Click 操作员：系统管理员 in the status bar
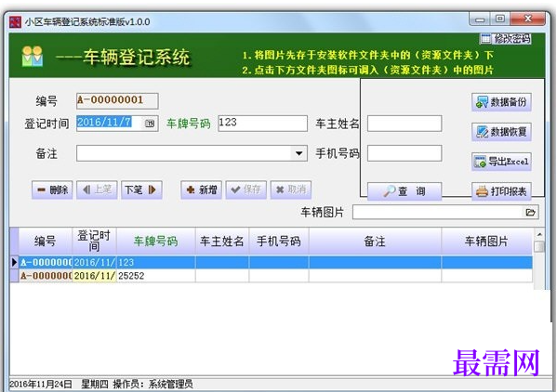Viewport: 557px width, 392px height. pos(153,385)
